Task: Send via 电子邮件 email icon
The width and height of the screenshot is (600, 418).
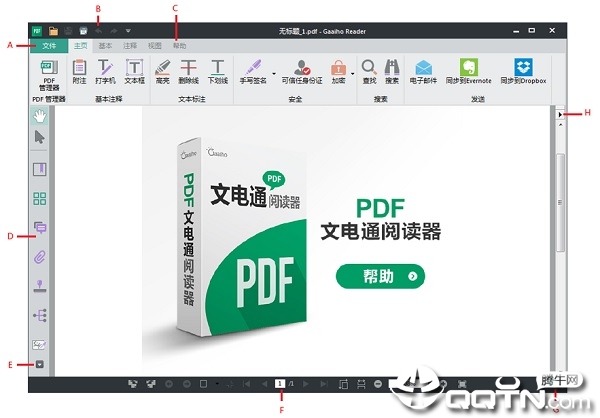Action: pos(423,72)
